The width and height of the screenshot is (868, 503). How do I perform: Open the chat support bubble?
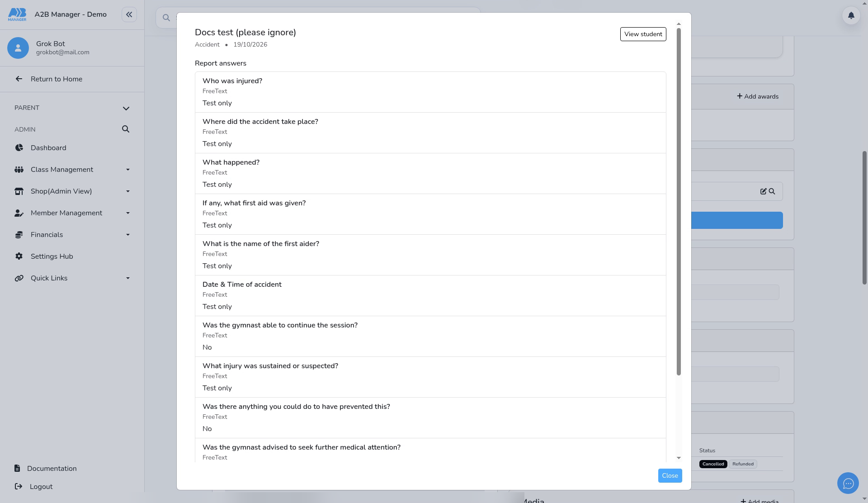click(x=848, y=484)
